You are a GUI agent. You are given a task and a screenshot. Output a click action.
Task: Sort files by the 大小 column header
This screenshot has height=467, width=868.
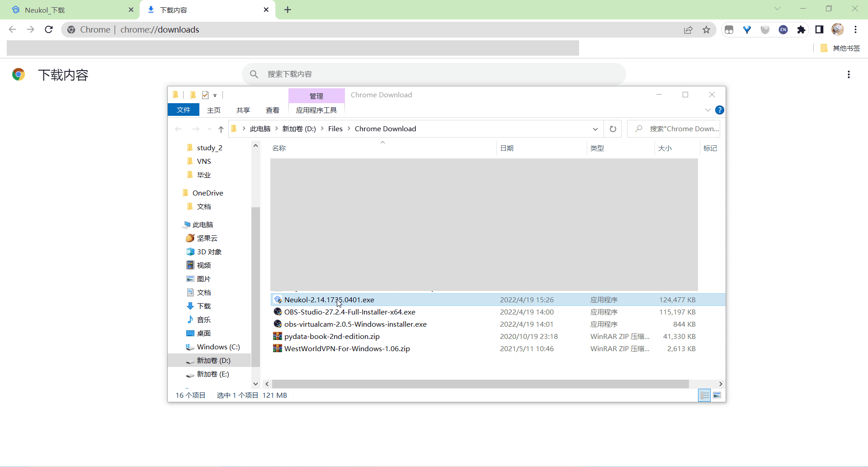[677, 148]
